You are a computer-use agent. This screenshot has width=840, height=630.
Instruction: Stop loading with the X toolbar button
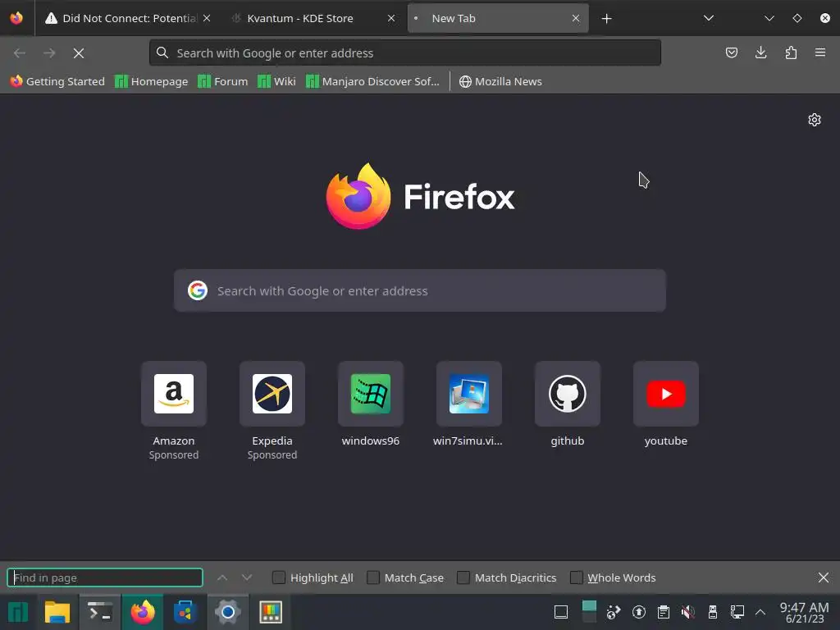point(79,53)
